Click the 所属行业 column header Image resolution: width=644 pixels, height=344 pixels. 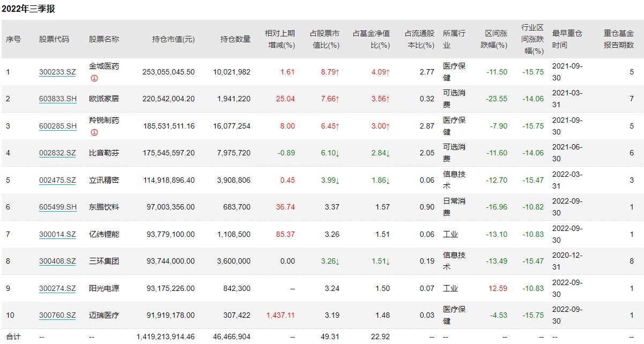(454, 39)
